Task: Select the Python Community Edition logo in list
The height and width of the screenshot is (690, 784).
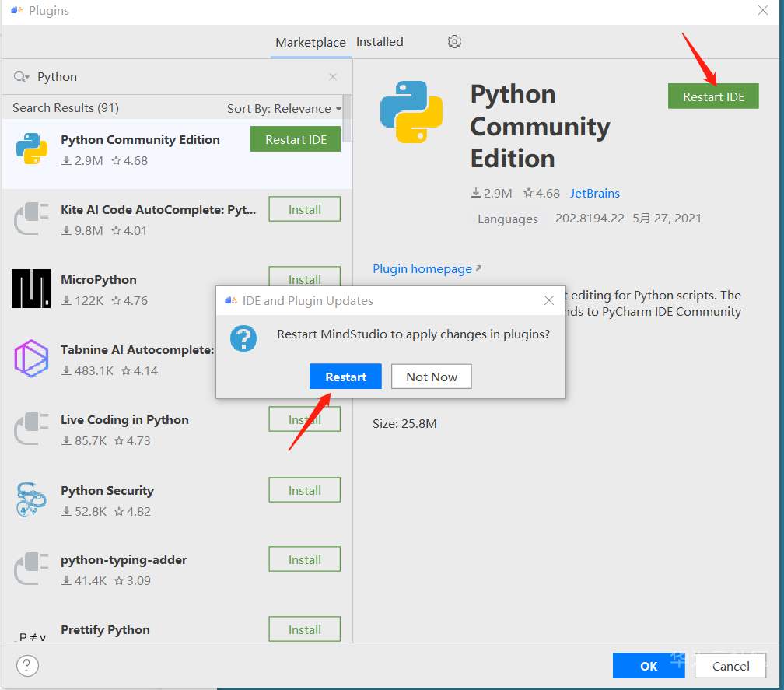Action: (x=31, y=149)
